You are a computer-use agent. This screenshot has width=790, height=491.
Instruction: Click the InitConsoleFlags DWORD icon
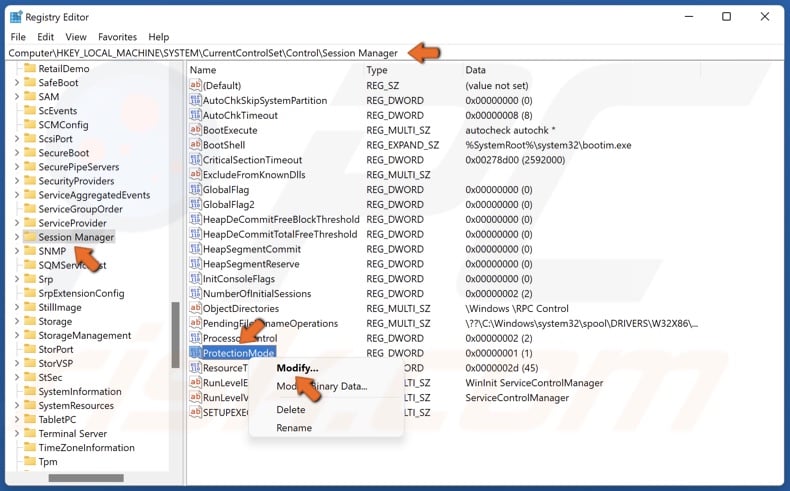click(195, 278)
